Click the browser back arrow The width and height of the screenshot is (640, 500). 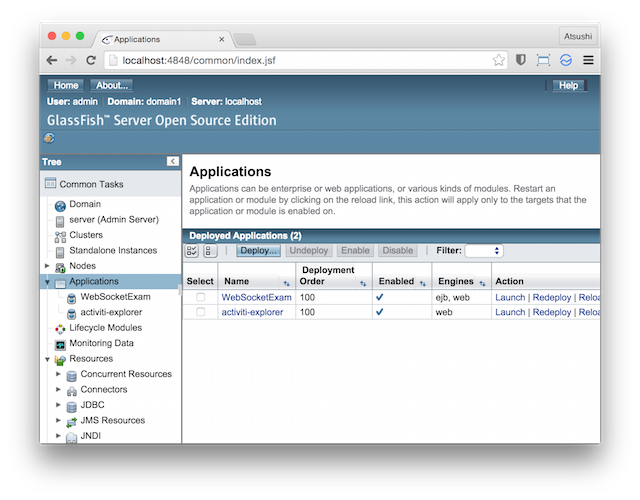click(52, 60)
